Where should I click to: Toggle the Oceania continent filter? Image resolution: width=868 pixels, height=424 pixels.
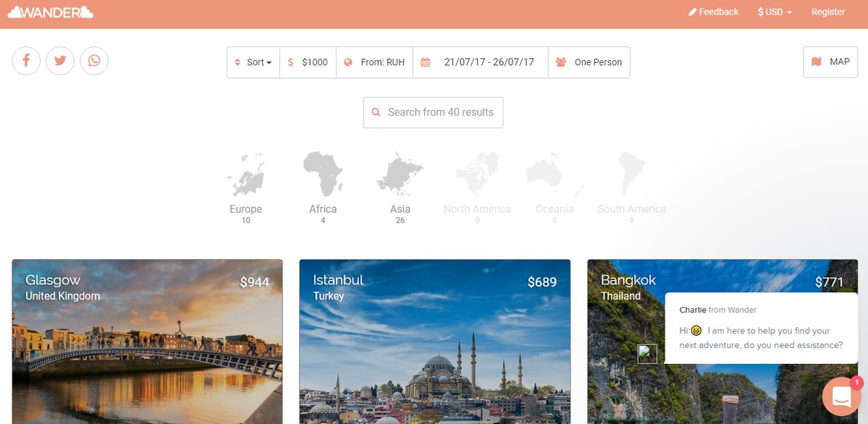[555, 175]
